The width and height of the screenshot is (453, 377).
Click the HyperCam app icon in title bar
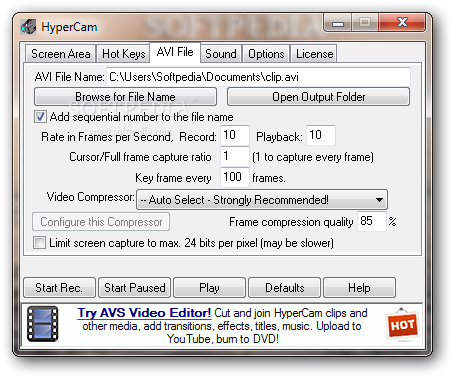tap(28, 27)
